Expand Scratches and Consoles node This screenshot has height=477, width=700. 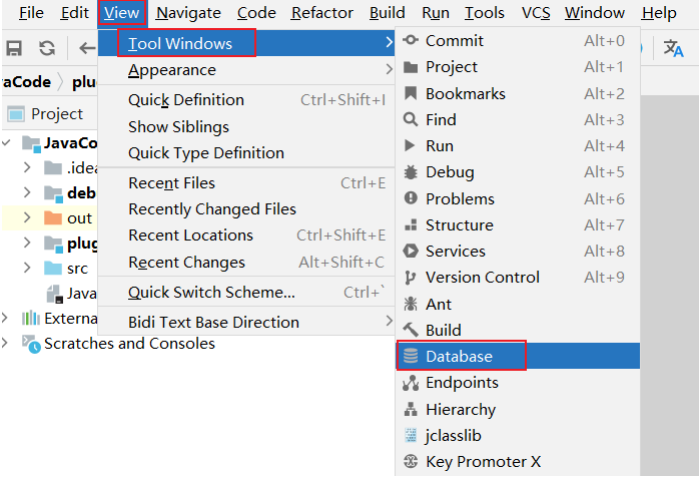[8, 343]
